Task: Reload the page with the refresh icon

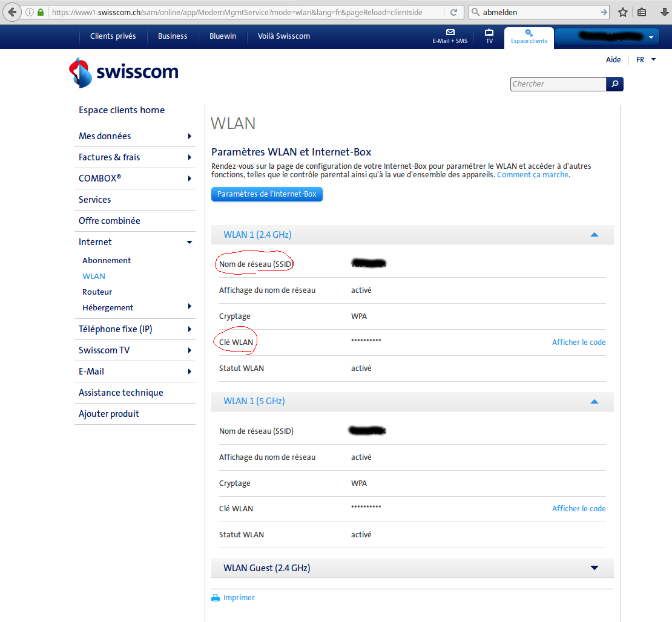Action: (453, 13)
